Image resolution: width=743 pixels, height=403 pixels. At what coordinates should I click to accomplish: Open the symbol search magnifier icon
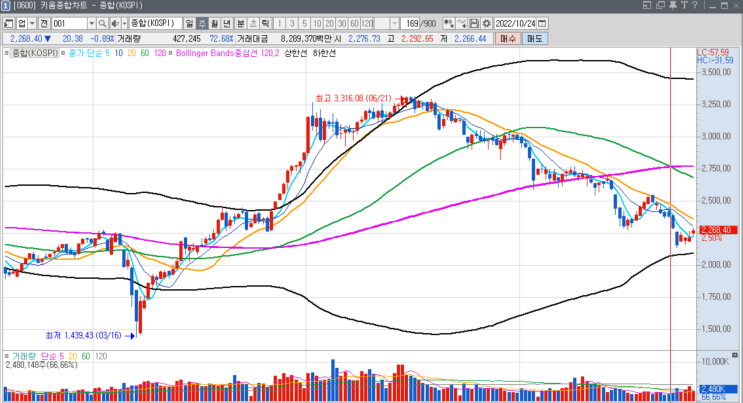click(102, 23)
